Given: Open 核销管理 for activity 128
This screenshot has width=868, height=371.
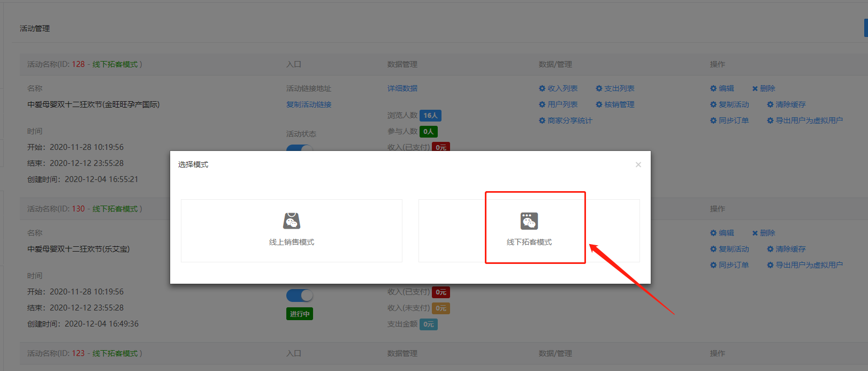Looking at the screenshot, I should pyautogui.click(x=615, y=104).
